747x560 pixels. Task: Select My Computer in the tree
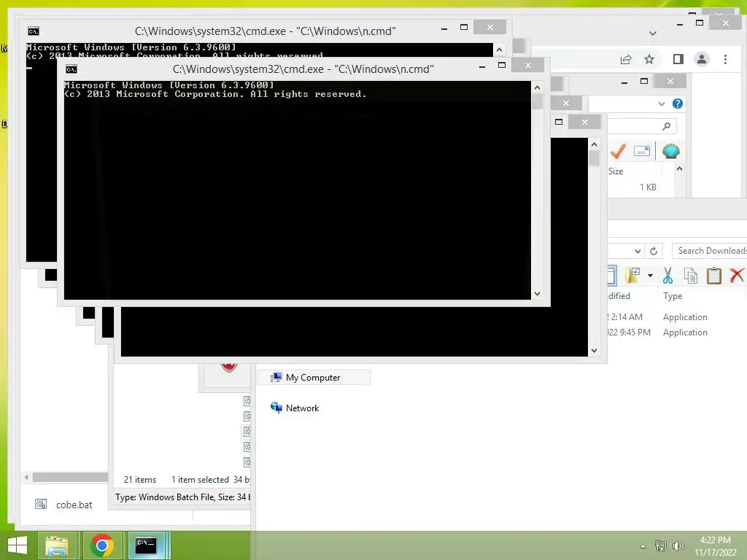tap(313, 378)
